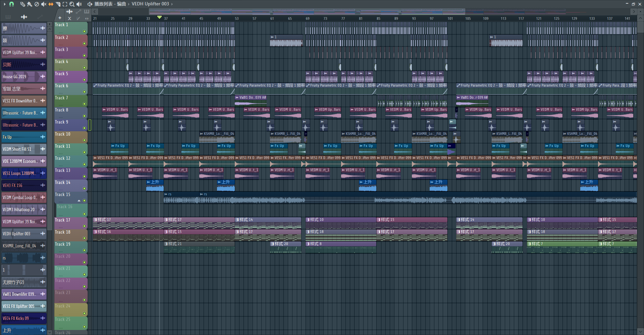Toggle the magnet snap-to-grid icon
The image size is (644, 335).
click(x=11, y=4)
